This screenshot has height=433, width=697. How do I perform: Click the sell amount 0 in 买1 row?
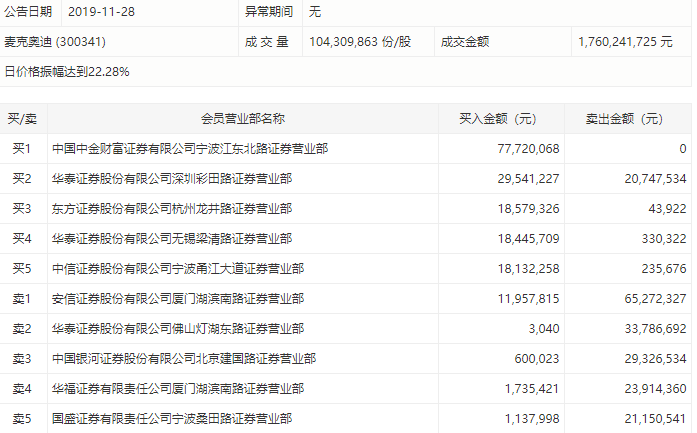(683, 148)
